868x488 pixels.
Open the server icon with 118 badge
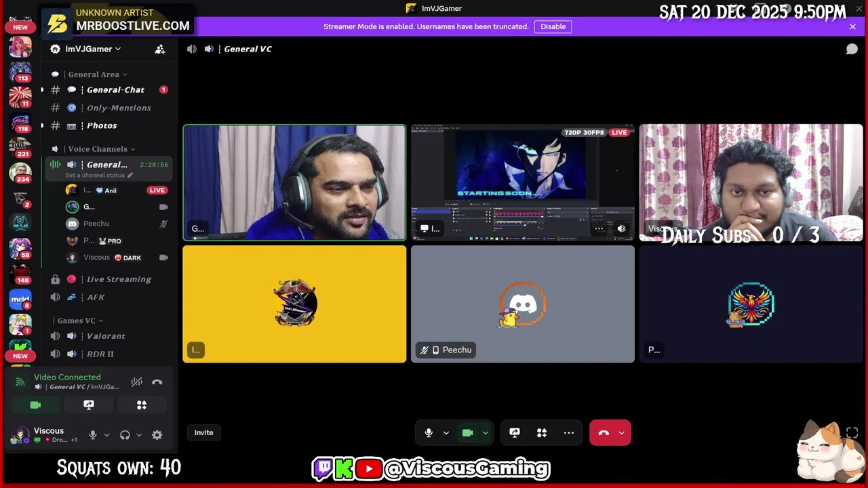[x=20, y=123]
